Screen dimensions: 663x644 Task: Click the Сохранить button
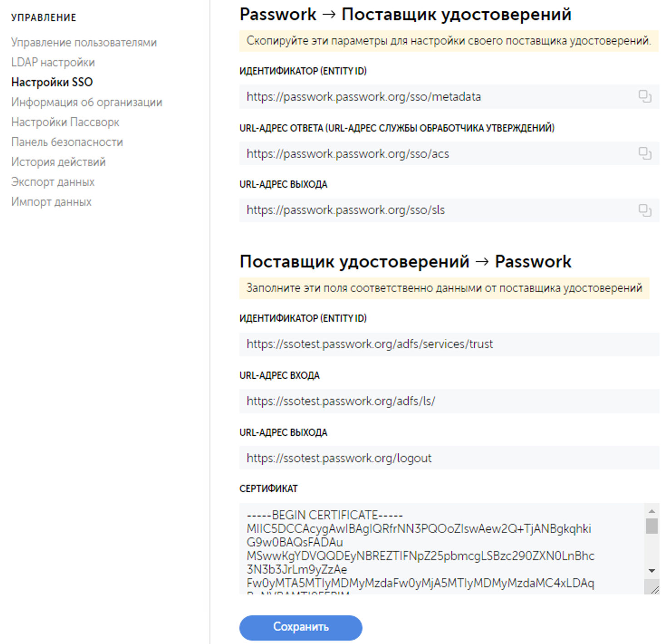tap(300, 627)
